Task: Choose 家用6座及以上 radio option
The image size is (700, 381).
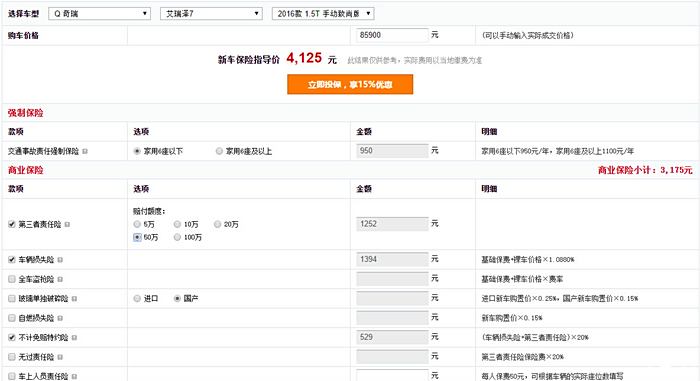Action: tap(219, 151)
